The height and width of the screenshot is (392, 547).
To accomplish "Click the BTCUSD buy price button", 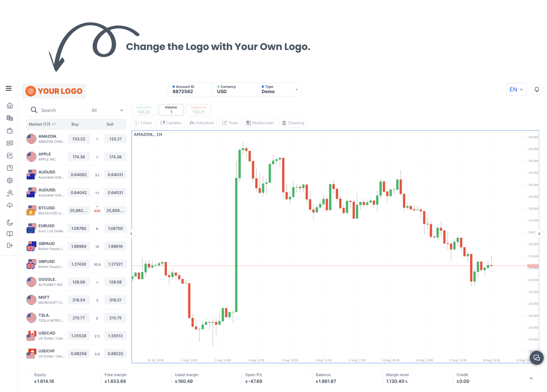I will [x=79, y=211].
